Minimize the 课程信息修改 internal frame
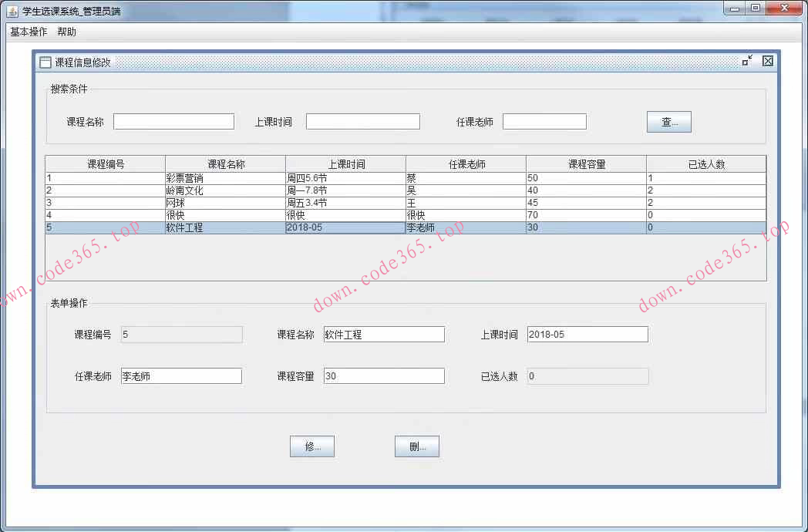Image resolution: width=808 pixels, height=532 pixels. coord(747,61)
